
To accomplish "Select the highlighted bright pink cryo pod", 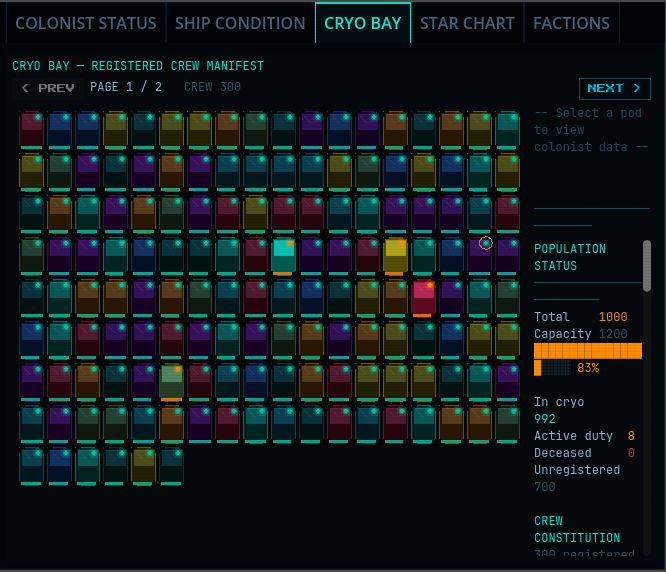I will pos(423,299).
